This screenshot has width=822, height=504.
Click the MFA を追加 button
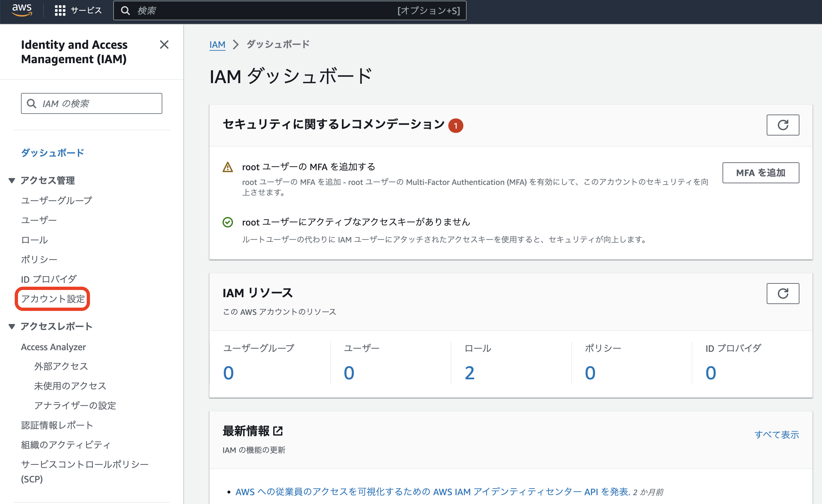[760, 173]
